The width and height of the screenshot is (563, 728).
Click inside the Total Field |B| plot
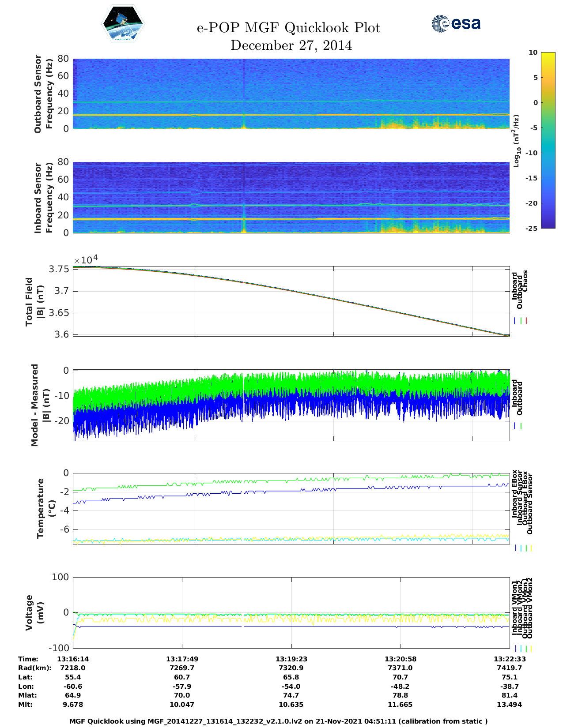tap(291, 301)
